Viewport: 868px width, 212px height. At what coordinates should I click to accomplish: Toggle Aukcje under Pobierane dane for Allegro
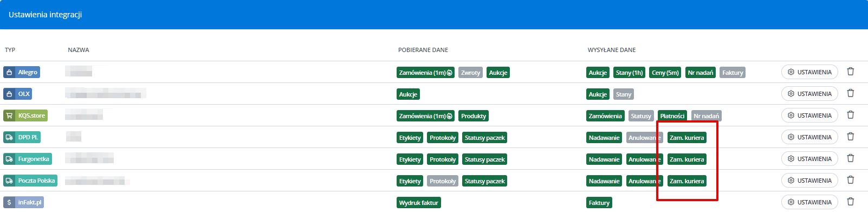point(498,73)
